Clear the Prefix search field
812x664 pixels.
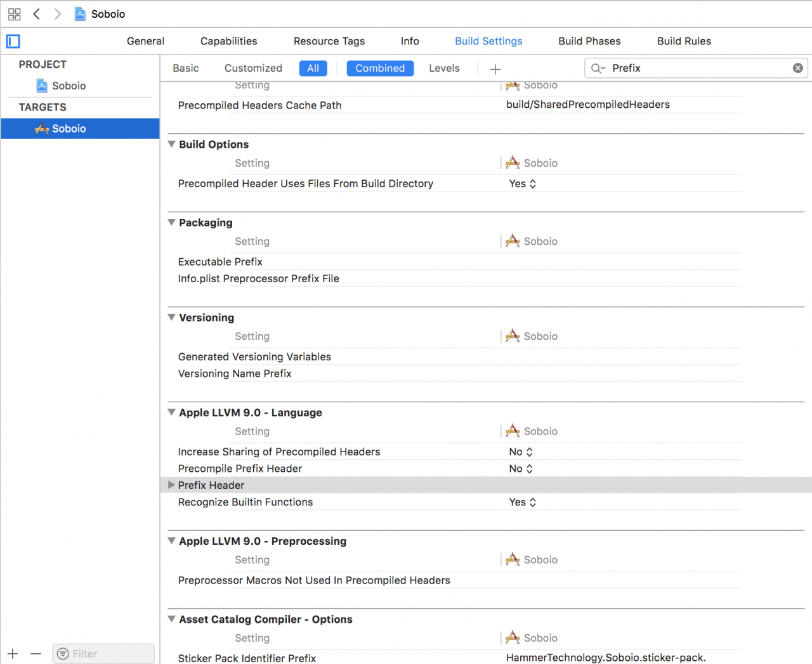click(798, 68)
